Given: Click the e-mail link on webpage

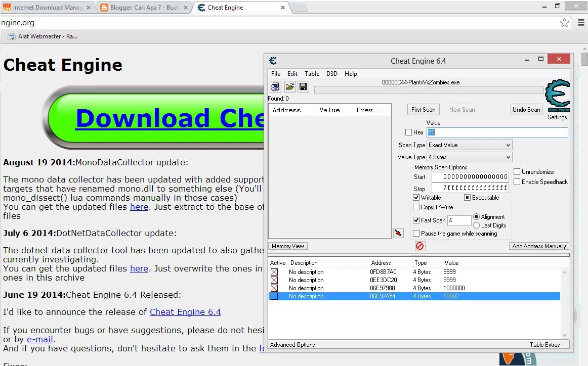Looking at the screenshot, I should point(40,339).
